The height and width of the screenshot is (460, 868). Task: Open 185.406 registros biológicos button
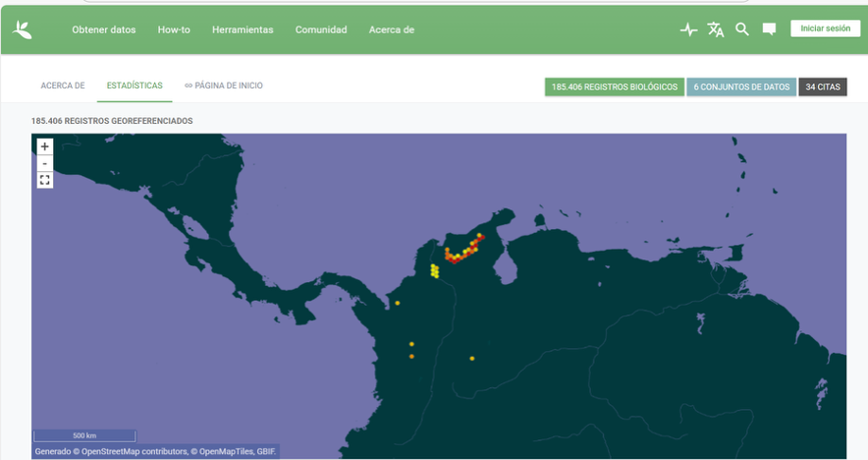point(615,86)
